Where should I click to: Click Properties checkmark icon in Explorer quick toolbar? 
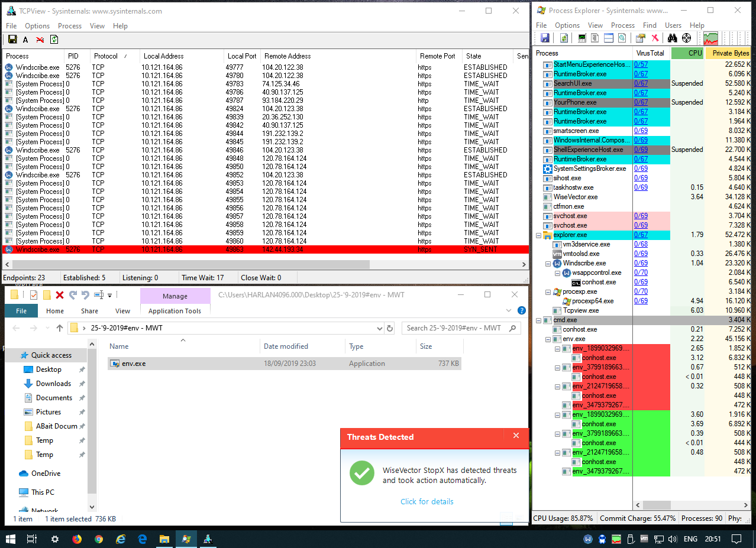click(34, 295)
